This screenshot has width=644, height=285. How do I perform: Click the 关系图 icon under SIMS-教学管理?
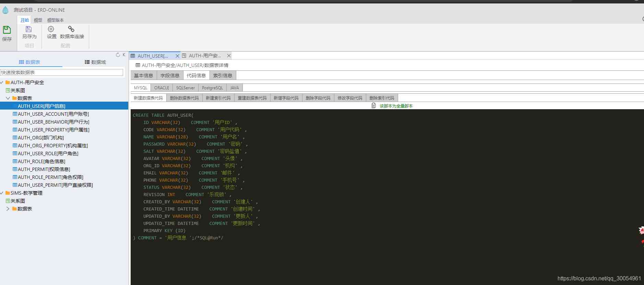point(8,201)
